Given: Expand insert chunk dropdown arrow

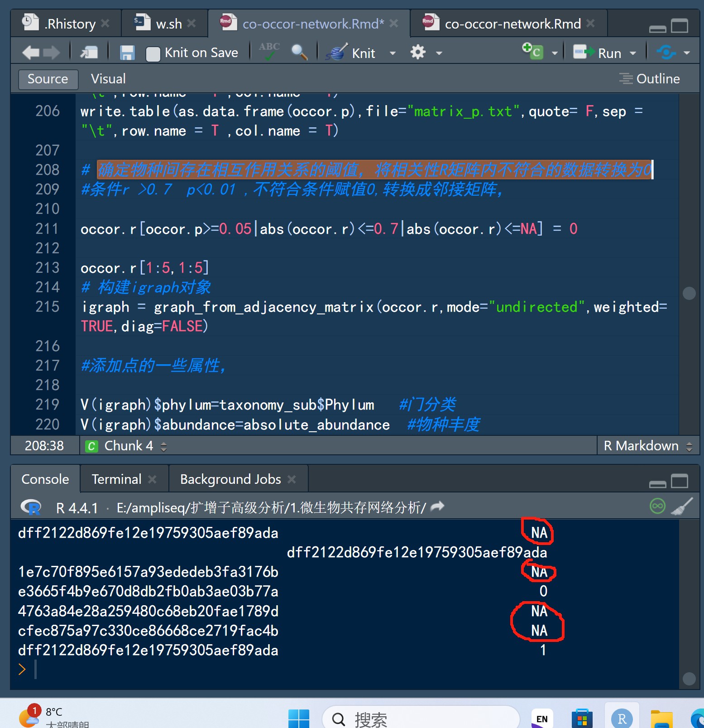Looking at the screenshot, I should click(554, 53).
